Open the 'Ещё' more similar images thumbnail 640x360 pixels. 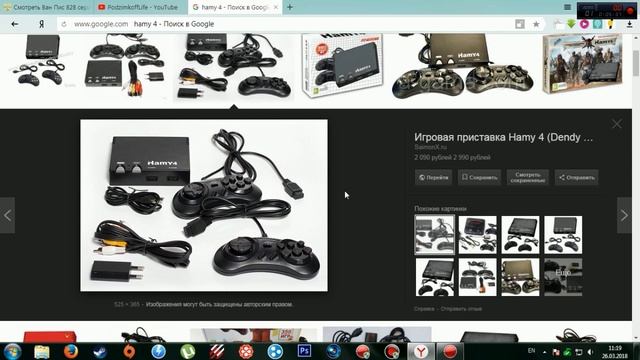click(563, 277)
